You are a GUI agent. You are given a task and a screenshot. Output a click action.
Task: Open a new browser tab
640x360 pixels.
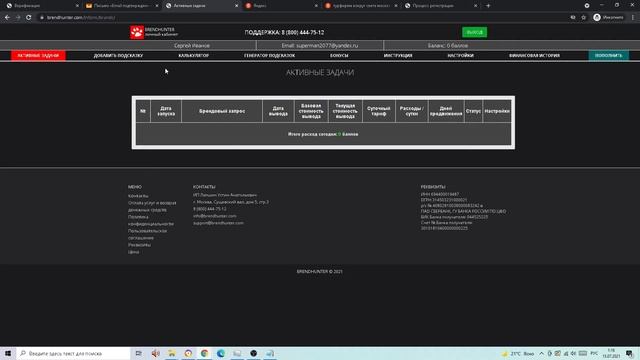coord(488,6)
